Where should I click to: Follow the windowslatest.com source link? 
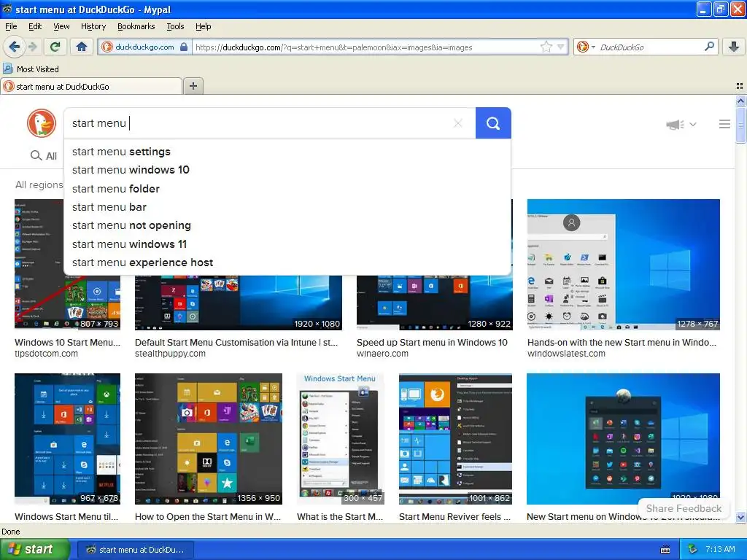pyautogui.click(x=566, y=354)
